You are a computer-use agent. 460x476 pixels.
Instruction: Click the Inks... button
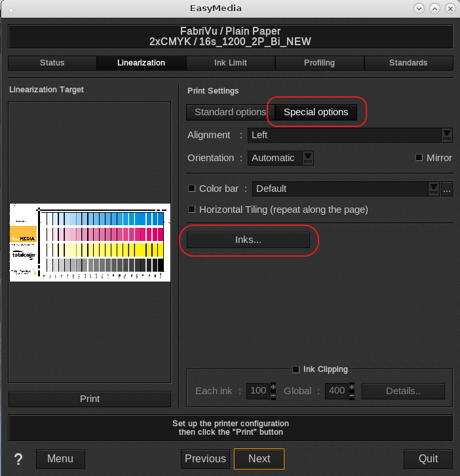(x=248, y=240)
